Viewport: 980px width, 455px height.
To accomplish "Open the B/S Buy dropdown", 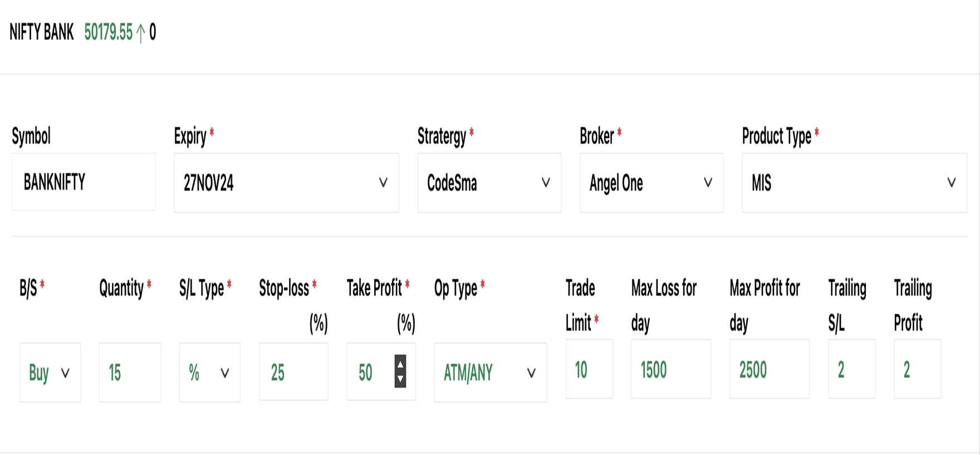I will (x=50, y=373).
